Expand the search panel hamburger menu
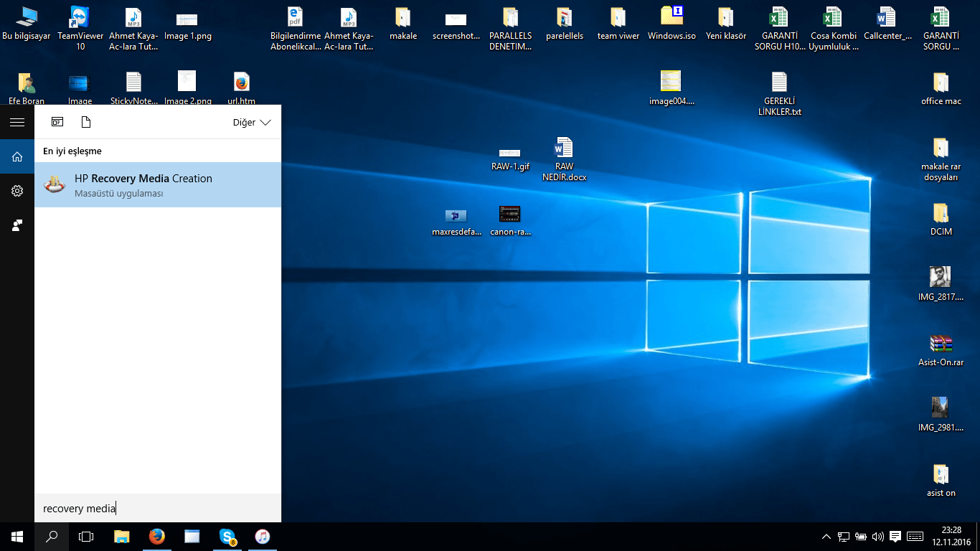This screenshot has height=551, width=980. coord(17,122)
